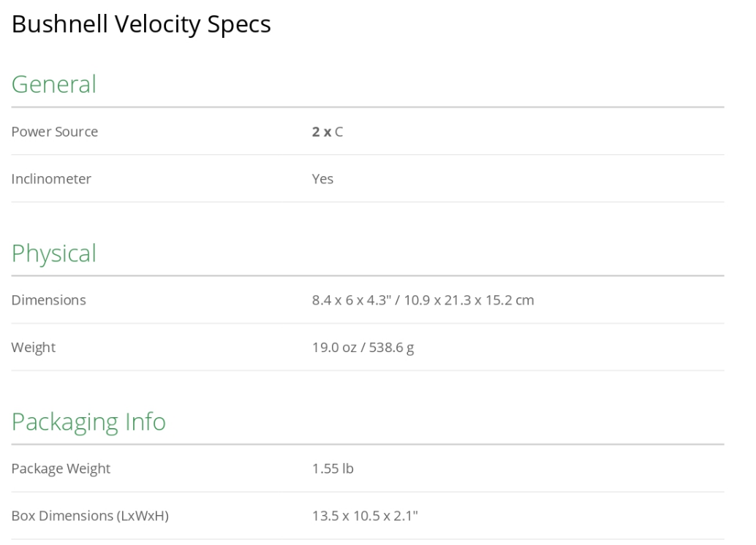Select the Physical section heading
Screen dimensions: 756x545
point(53,254)
